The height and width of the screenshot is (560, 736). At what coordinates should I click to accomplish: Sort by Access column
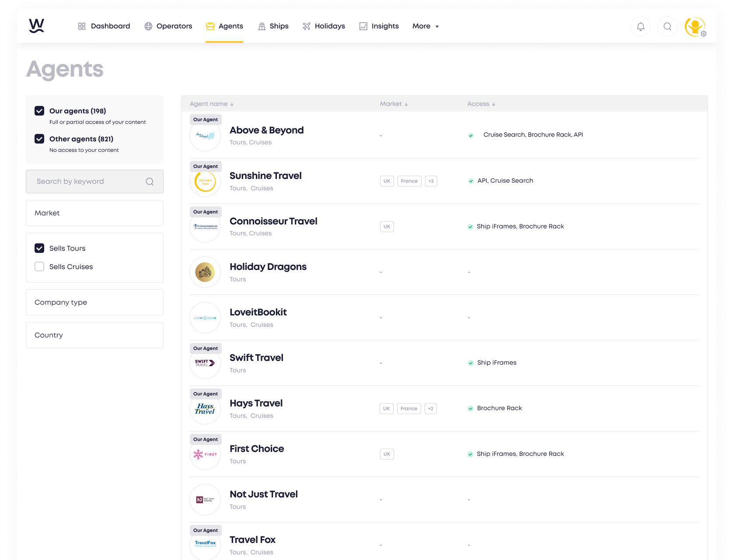click(x=481, y=104)
